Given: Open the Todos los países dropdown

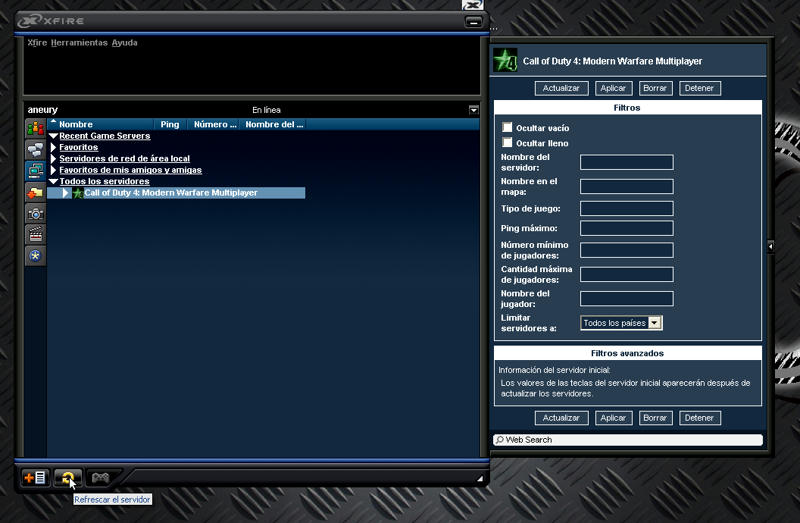Looking at the screenshot, I should [x=655, y=322].
